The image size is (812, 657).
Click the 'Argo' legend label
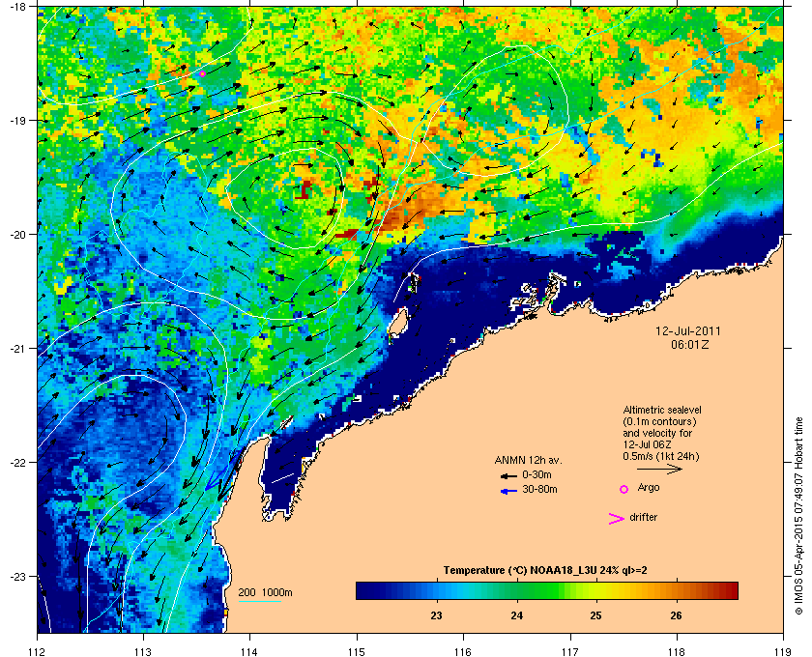(x=649, y=488)
